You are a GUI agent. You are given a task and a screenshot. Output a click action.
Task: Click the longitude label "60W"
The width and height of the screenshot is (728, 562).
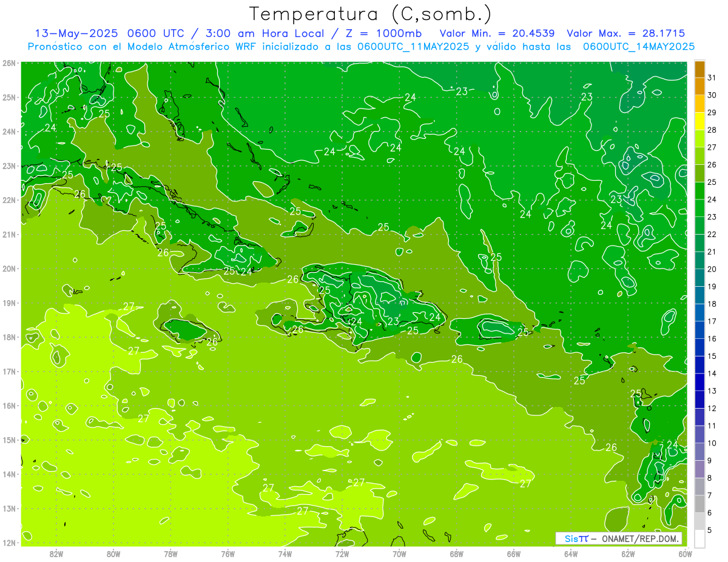(x=686, y=554)
